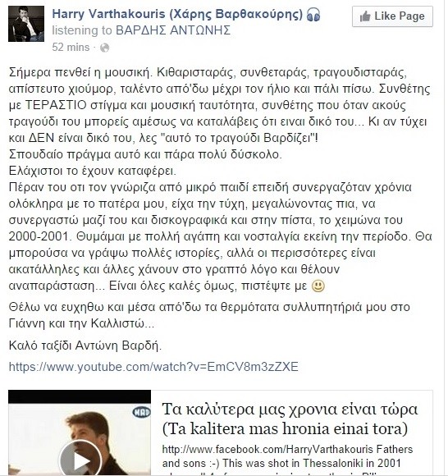Open Harry Varthakouris page name link
448x476 pixels.
177,14
